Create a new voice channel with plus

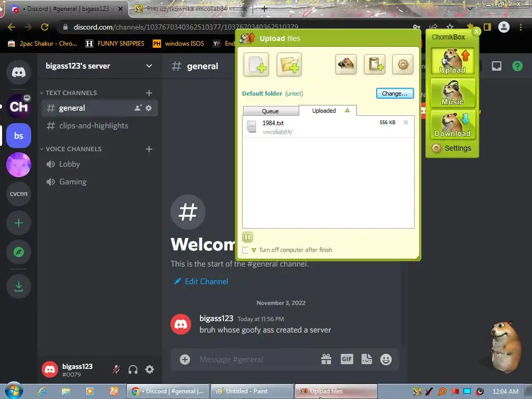point(149,149)
